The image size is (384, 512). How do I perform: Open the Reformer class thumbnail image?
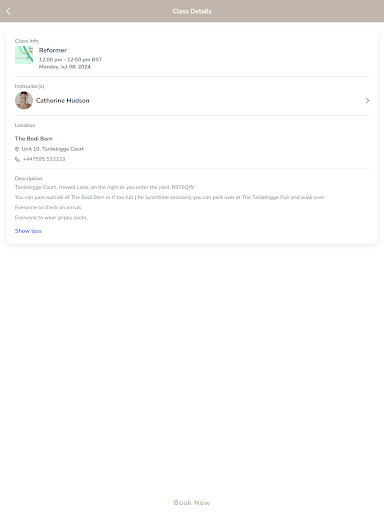coord(24,55)
